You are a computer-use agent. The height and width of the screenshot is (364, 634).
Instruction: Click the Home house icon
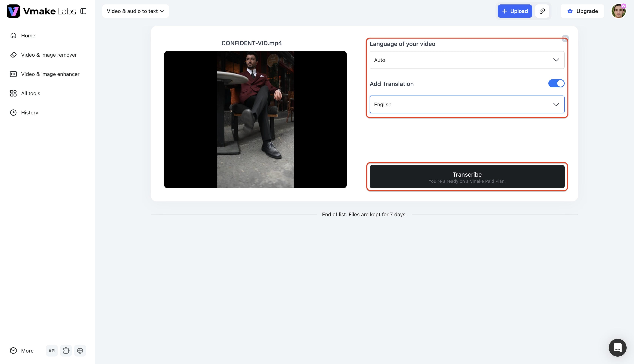tap(13, 36)
